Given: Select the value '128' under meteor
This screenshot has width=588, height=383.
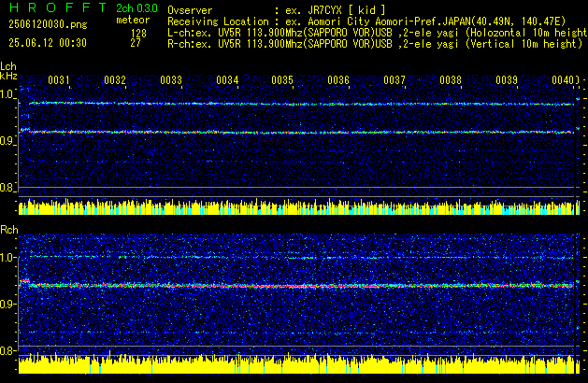Looking at the screenshot, I should click(138, 33).
